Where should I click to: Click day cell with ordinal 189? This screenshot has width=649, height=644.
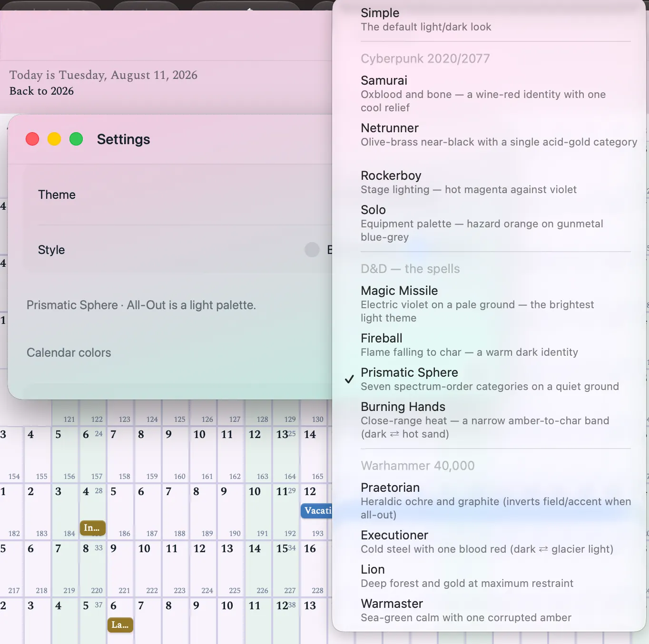(203, 511)
